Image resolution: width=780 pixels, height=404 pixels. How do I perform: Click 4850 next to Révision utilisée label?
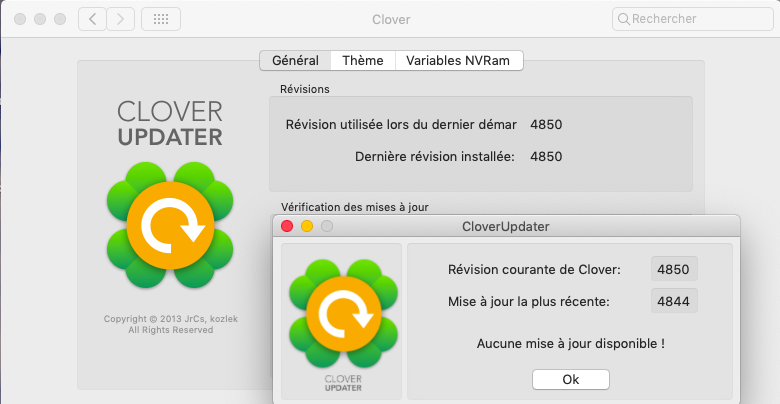pos(546,124)
